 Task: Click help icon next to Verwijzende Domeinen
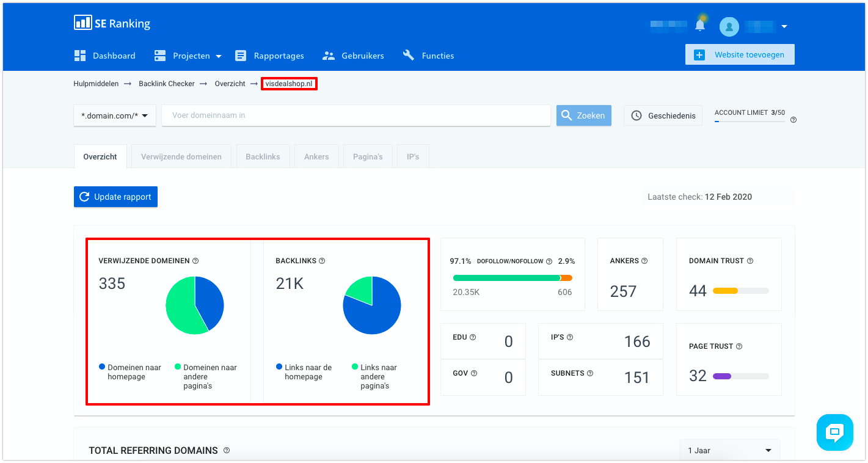195,261
